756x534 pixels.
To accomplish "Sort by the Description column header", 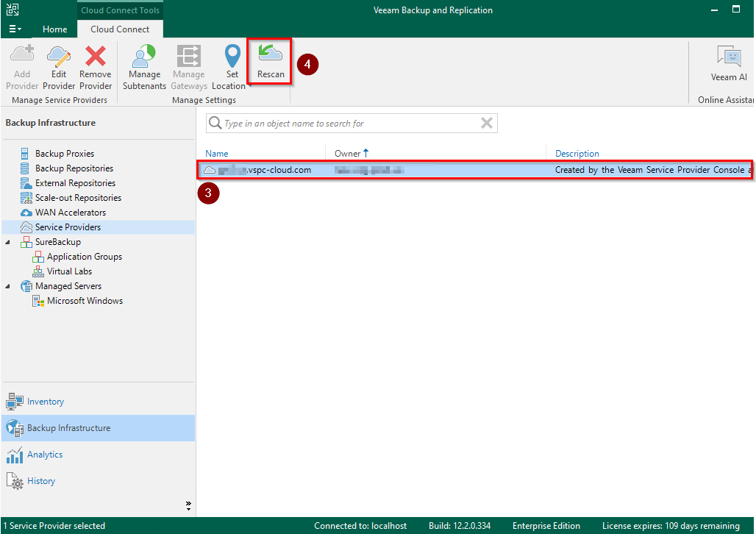I will point(577,154).
